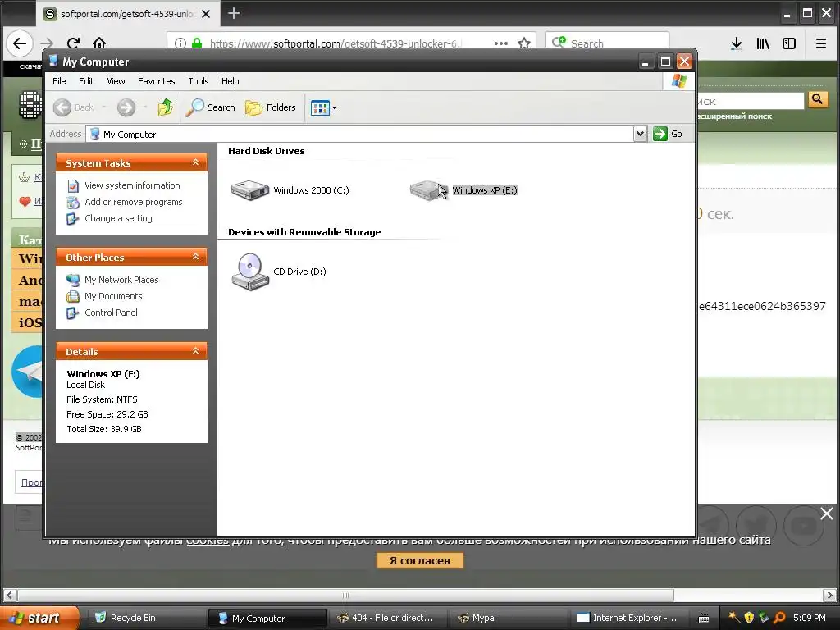This screenshot has height=630, width=840.
Task: Open the Edit menu in My Computer
Action: (x=86, y=81)
